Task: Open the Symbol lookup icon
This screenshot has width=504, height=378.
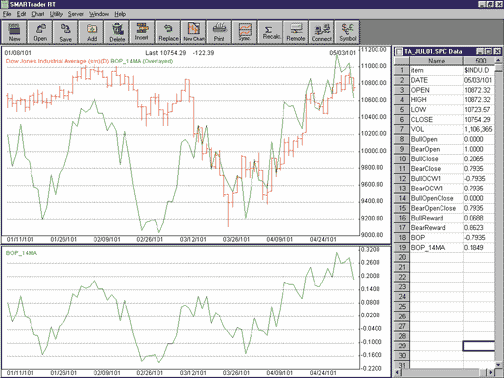Action: pyautogui.click(x=347, y=32)
